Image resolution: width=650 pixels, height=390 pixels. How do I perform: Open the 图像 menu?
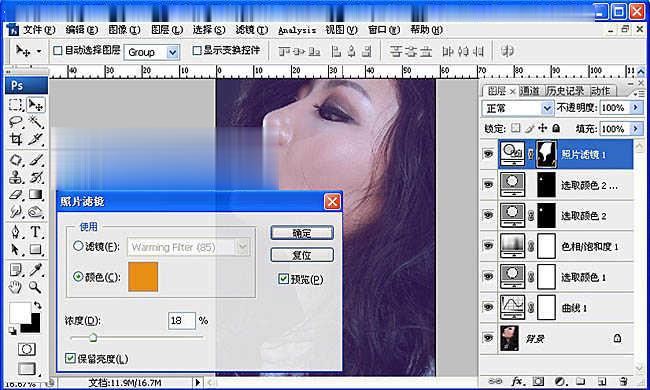coord(124,30)
